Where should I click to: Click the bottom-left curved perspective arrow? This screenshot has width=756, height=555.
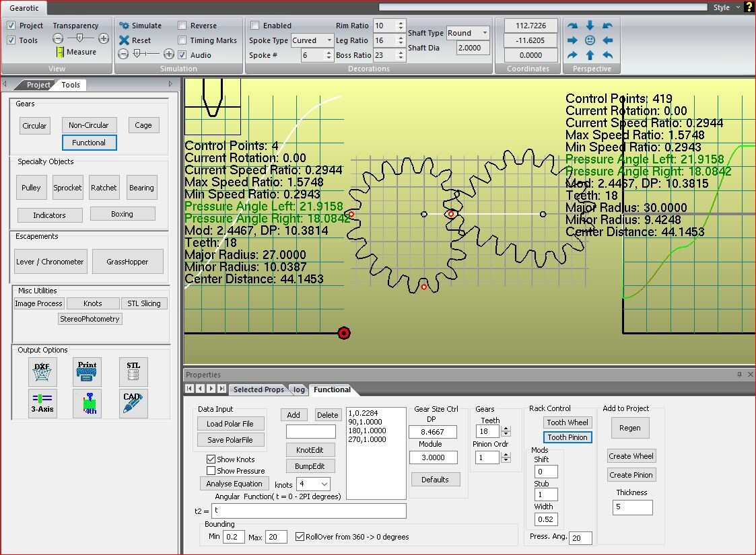[572, 55]
